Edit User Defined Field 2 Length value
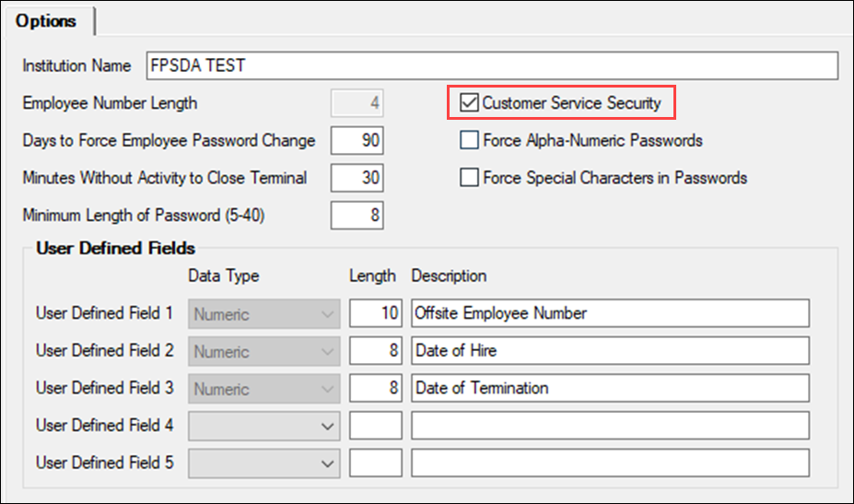This screenshot has height=504, width=854. click(x=376, y=350)
